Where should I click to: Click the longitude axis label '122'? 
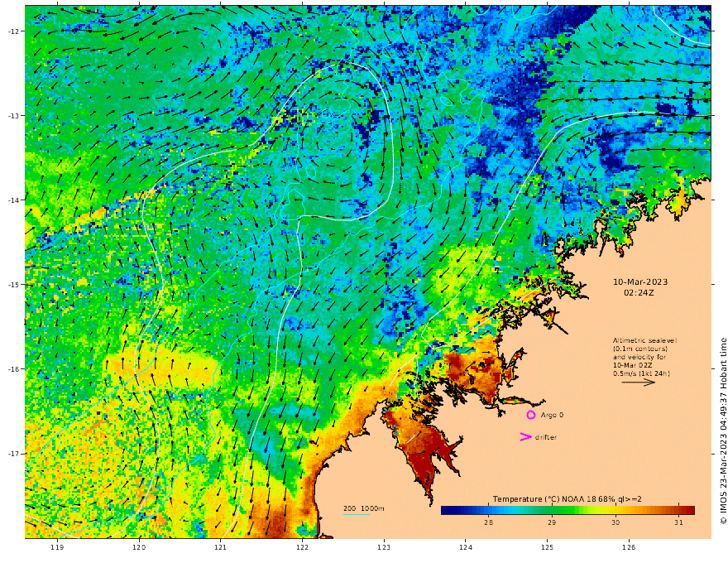click(302, 547)
